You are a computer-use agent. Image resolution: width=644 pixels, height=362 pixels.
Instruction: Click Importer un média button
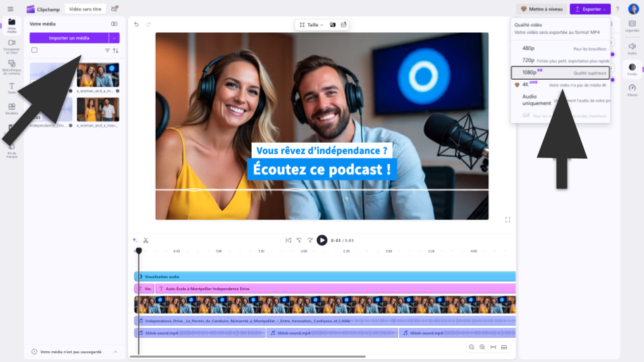point(69,38)
